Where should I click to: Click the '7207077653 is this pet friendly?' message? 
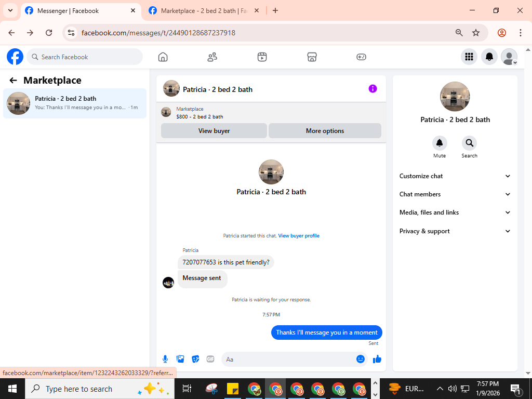click(226, 262)
